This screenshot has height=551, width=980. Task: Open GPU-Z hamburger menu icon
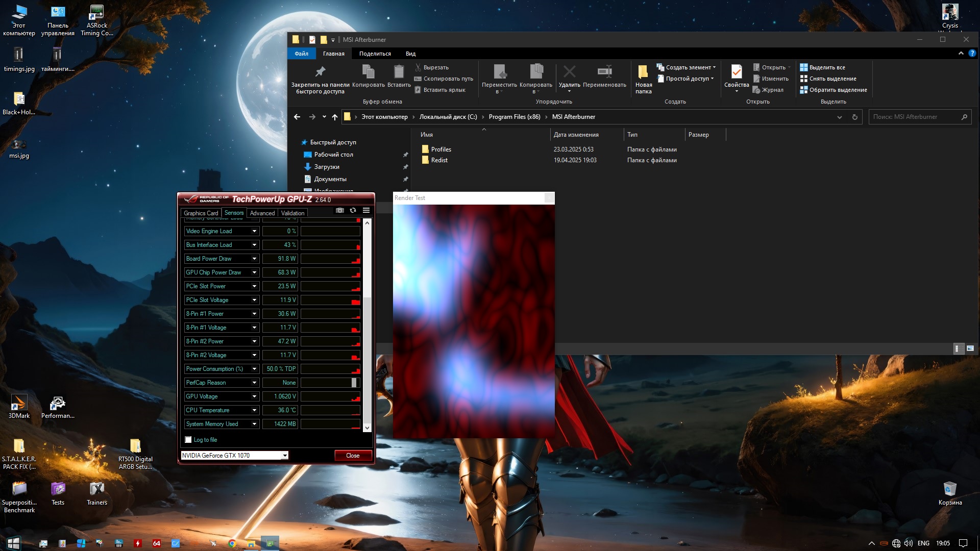366,211
